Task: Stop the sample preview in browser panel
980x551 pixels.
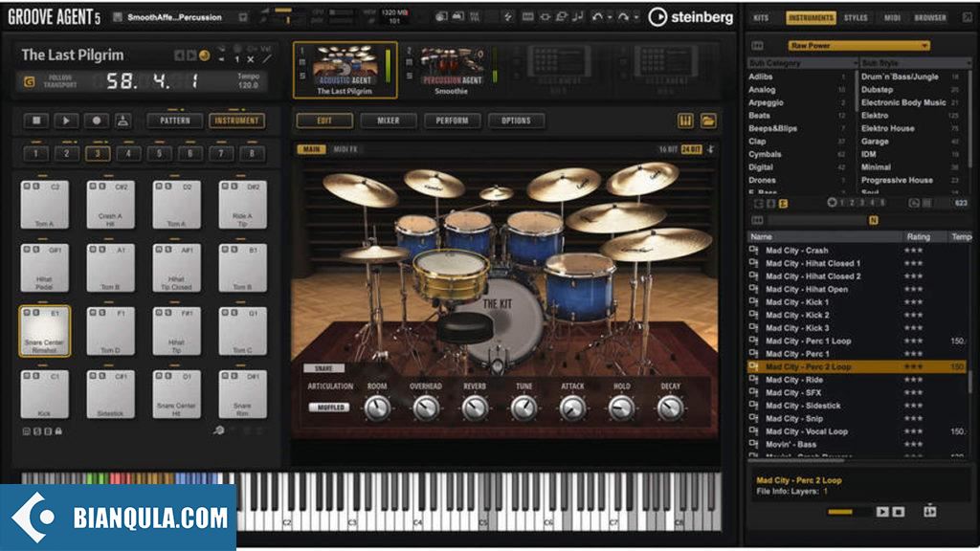Action: click(x=898, y=512)
